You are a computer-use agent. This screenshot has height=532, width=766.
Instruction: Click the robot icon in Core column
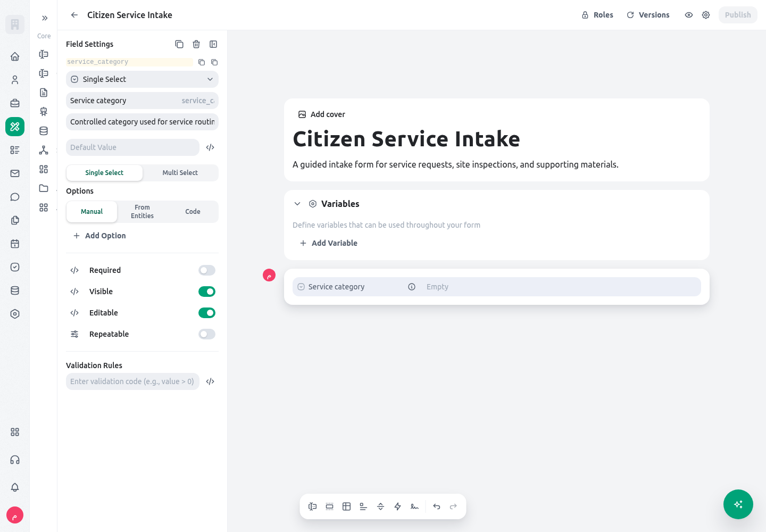tap(44, 112)
